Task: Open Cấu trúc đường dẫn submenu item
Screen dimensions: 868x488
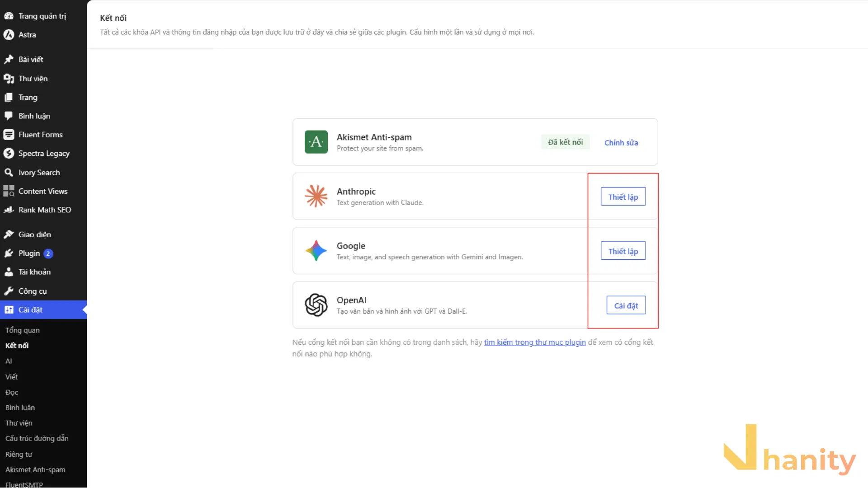Action: tap(37, 438)
